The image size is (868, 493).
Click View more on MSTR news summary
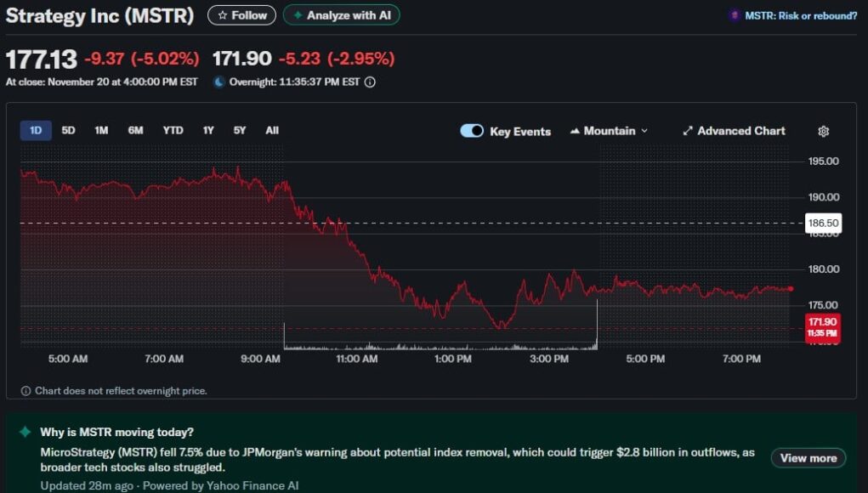pyautogui.click(x=808, y=458)
